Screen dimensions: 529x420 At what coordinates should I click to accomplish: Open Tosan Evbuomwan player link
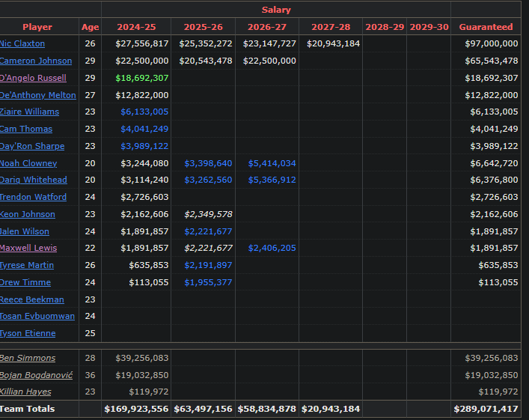[x=37, y=317]
